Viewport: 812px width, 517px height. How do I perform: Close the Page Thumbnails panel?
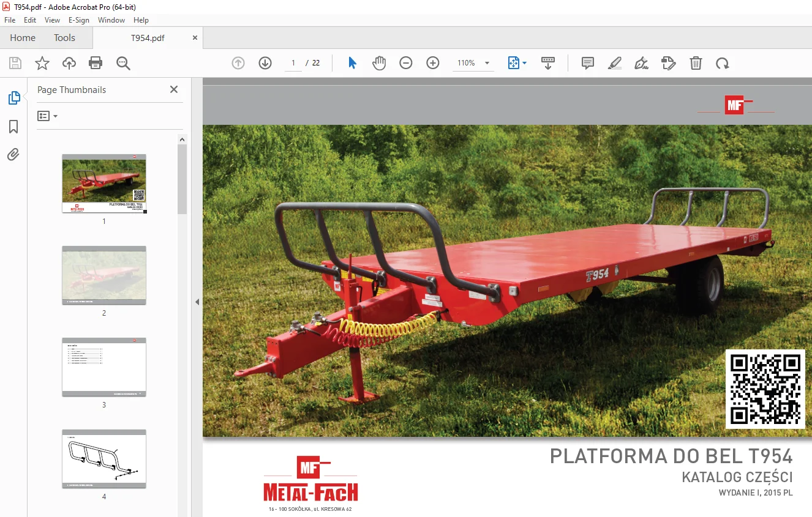(174, 89)
